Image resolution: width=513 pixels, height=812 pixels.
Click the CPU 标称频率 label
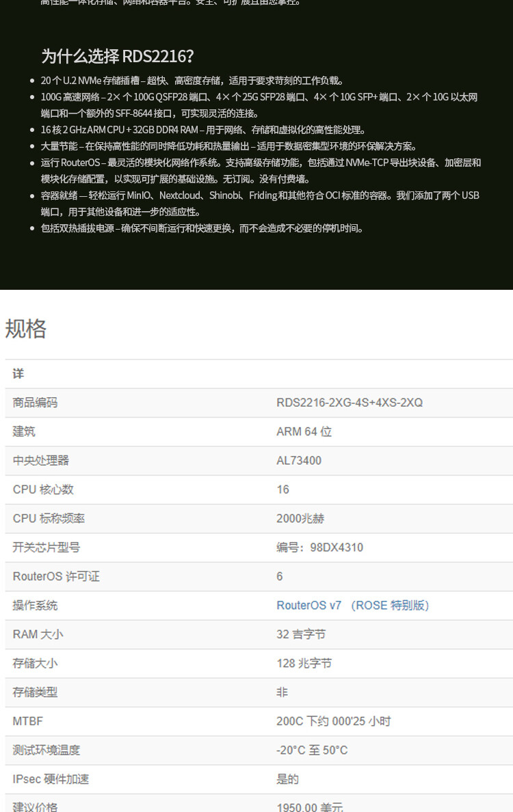coord(49,518)
